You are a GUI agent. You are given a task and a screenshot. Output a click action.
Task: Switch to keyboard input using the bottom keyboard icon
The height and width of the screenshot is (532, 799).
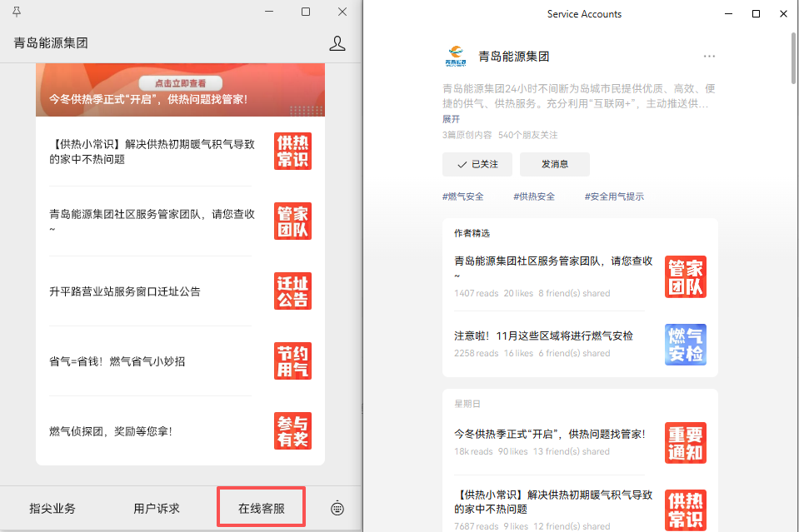tap(337, 508)
